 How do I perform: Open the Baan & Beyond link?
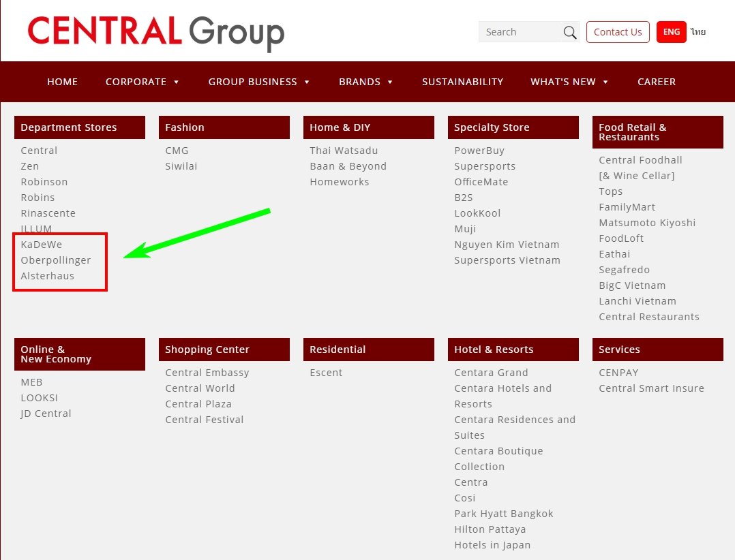click(x=348, y=166)
